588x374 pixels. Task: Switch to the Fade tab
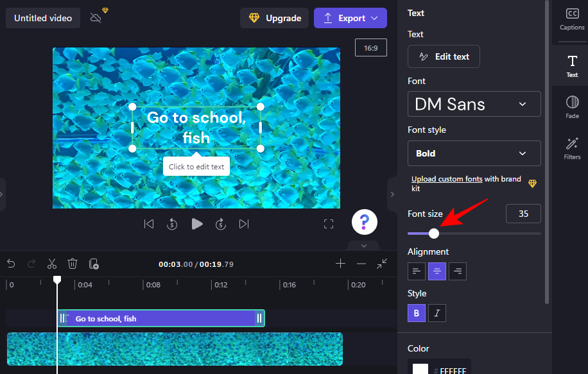click(572, 106)
